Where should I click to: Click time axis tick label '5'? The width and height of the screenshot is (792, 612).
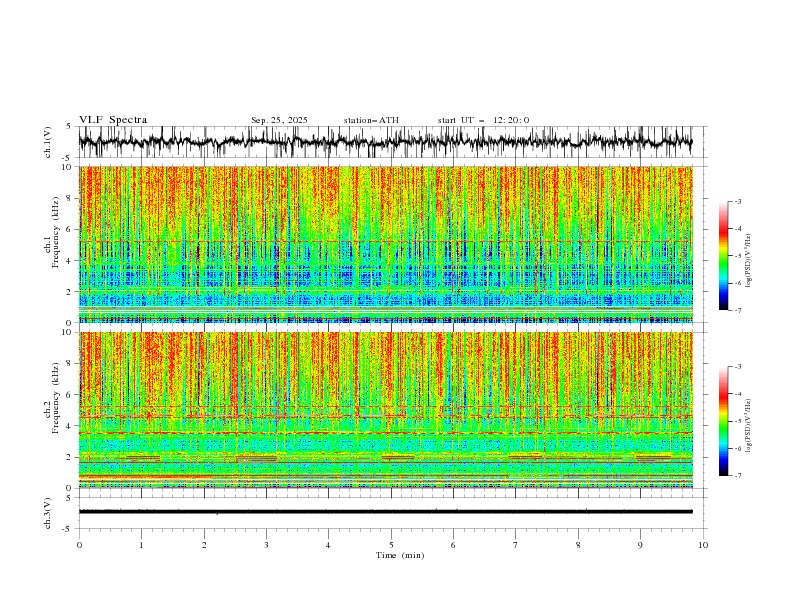(x=391, y=545)
